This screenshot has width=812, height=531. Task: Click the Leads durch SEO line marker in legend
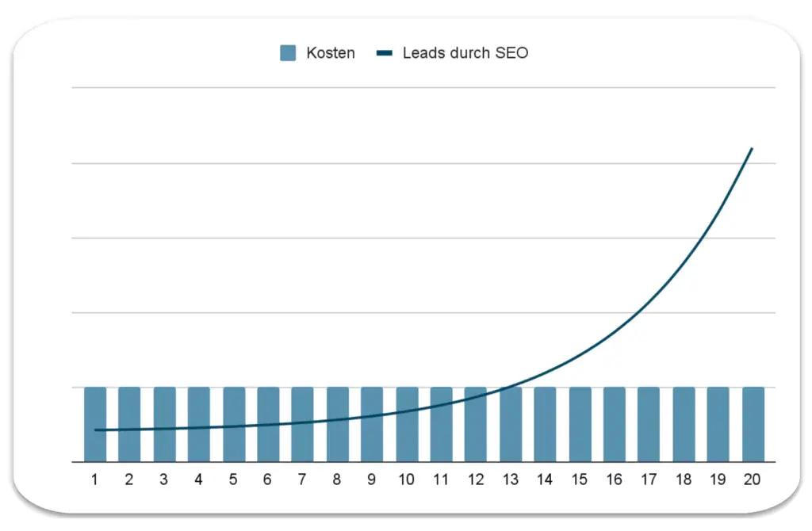[385, 53]
